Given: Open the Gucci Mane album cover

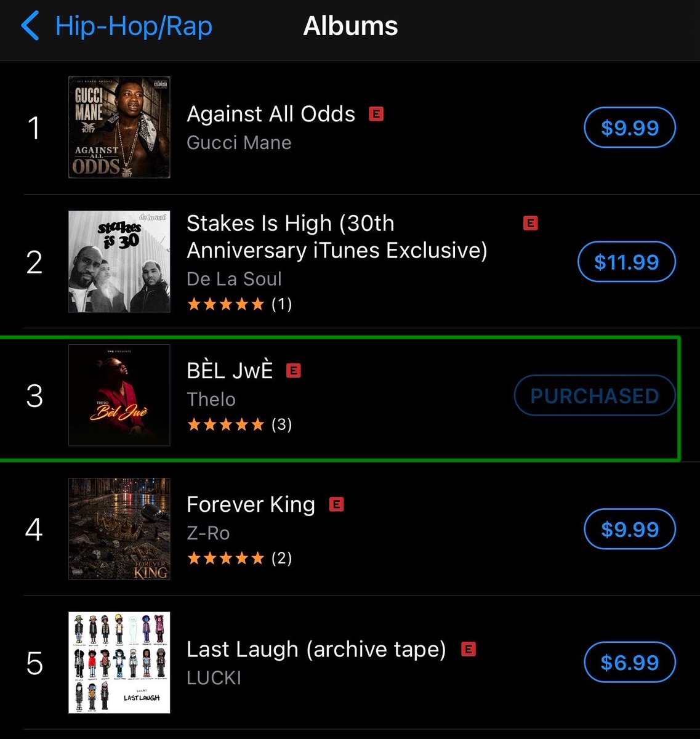Looking at the screenshot, I should click(x=119, y=127).
